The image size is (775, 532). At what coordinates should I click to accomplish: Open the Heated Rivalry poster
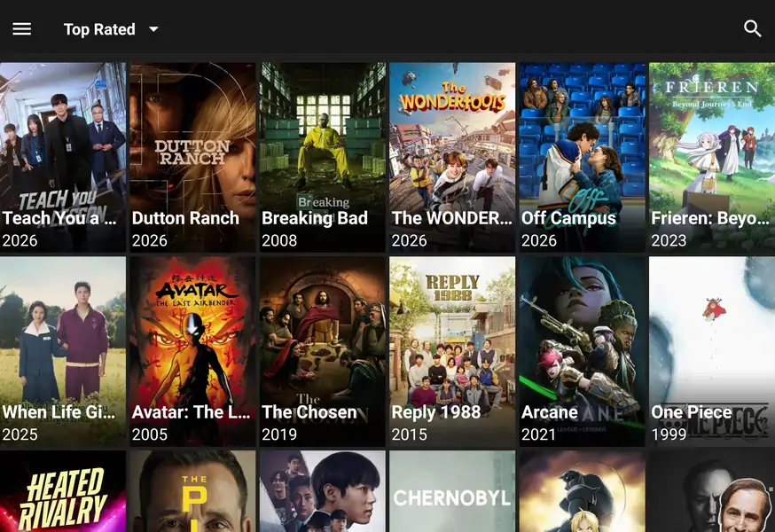tap(63, 491)
